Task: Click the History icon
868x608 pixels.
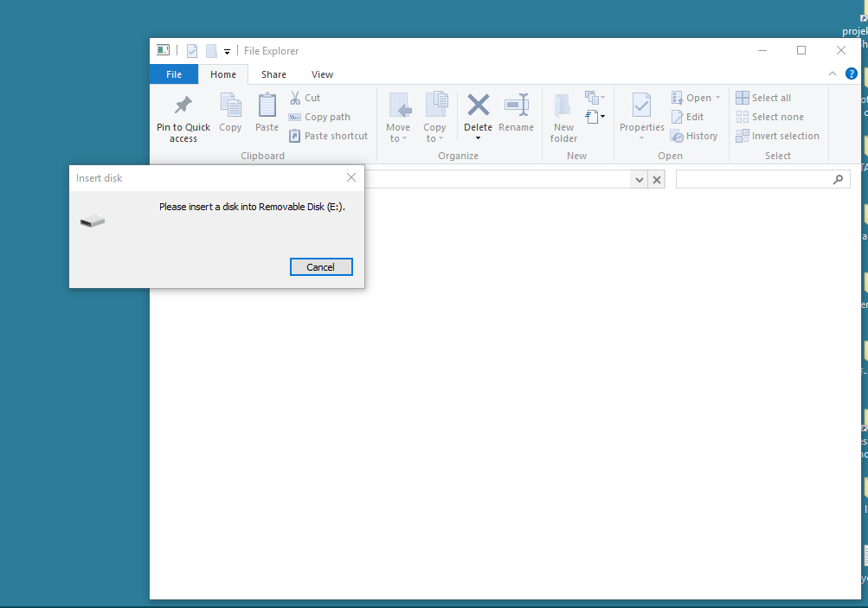Action: click(x=677, y=136)
